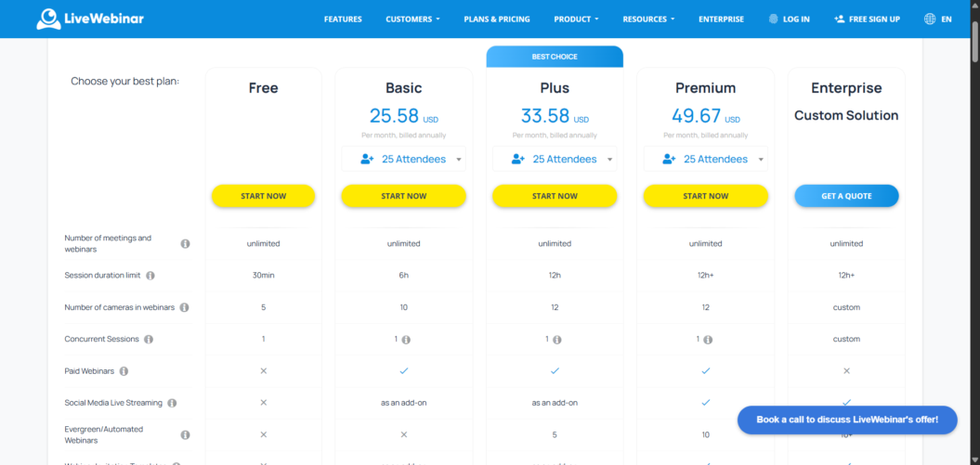Image resolution: width=980 pixels, height=465 pixels.
Task: Open the Enterprise navigation item
Action: point(721,19)
